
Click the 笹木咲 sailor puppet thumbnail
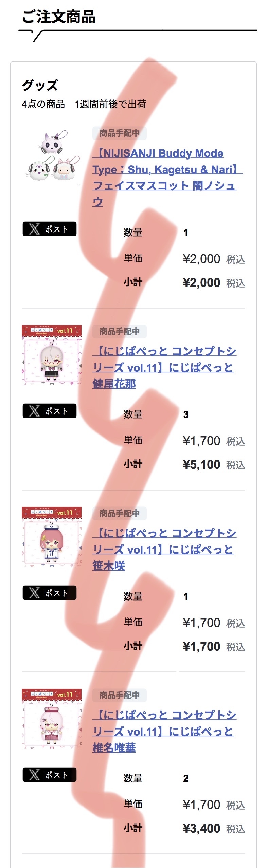point(52,537)
